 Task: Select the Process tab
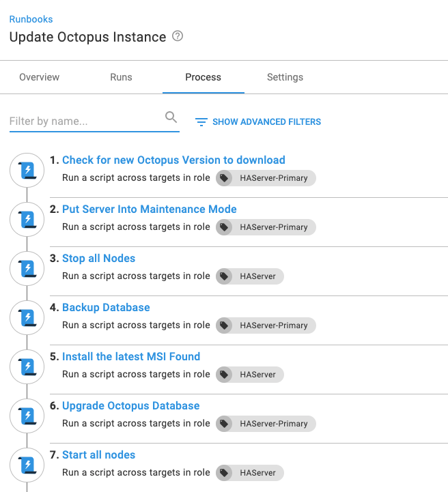(x=203, y=77)
